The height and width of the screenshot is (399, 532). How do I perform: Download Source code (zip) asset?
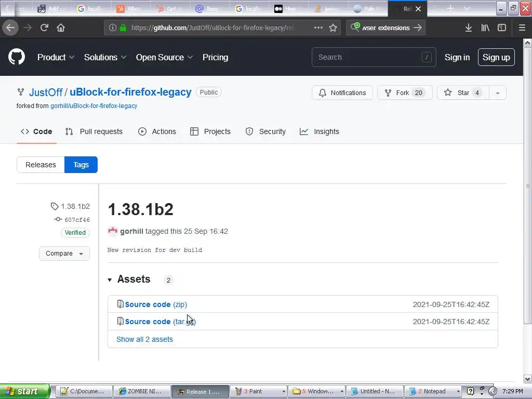pyautogui.click(x=156, y=304)
